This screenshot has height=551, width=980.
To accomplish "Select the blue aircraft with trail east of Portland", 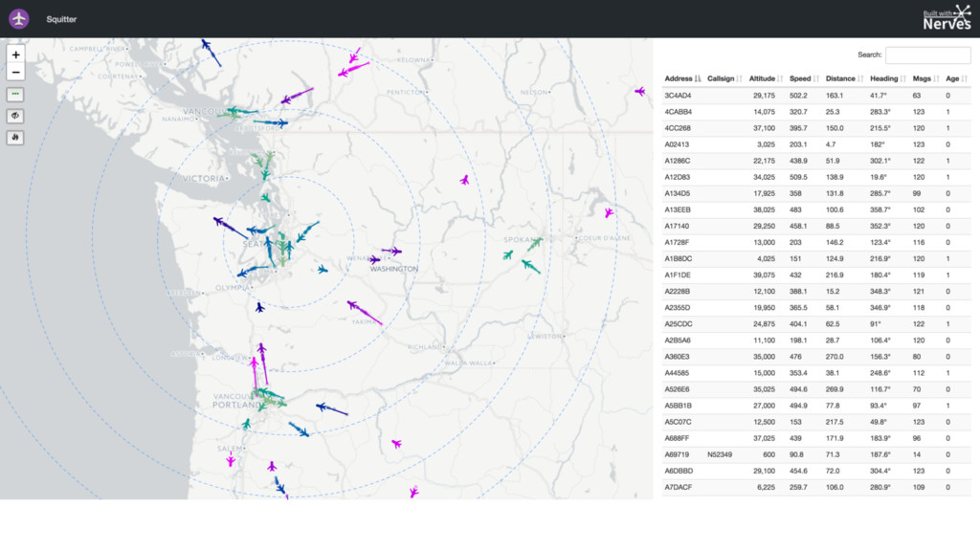I will (322, 408).
